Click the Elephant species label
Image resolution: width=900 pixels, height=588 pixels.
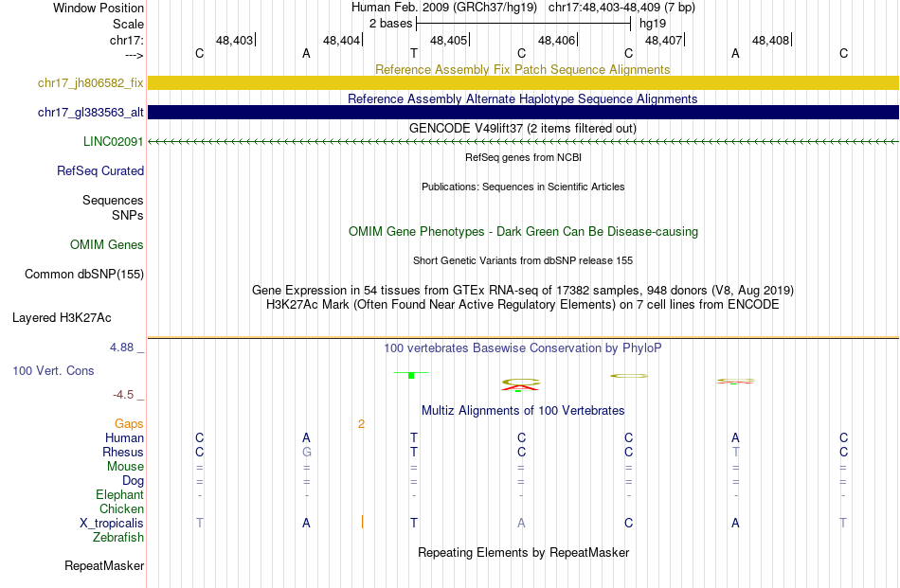pyautogui.click(x=120, y=495)
